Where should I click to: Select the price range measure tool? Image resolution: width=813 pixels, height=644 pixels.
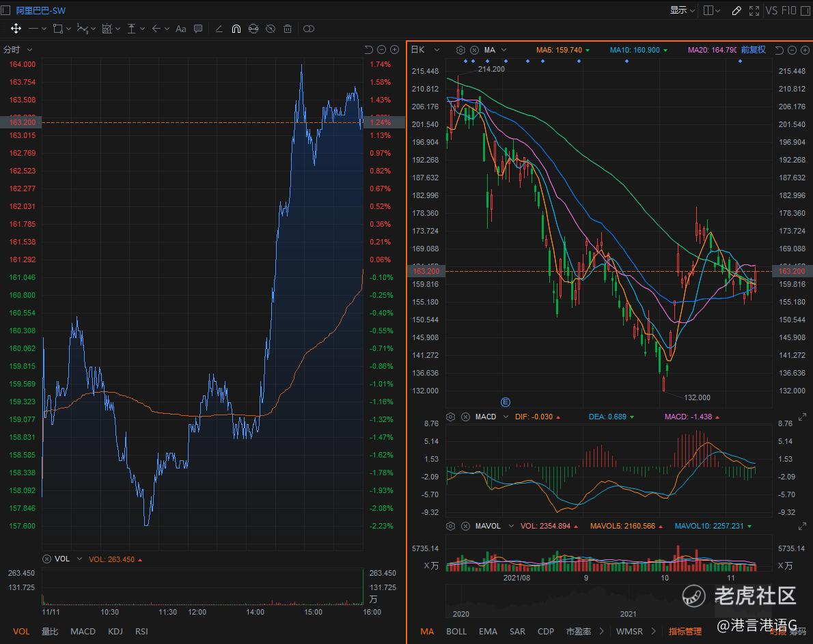coord(132,29)
